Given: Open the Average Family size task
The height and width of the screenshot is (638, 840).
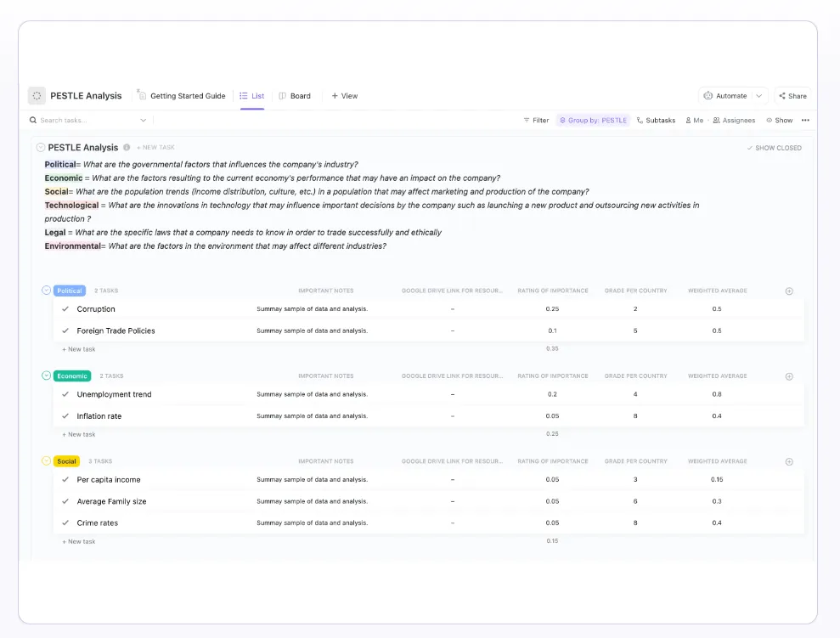Looking at the screenshot, I should (x=111, y=501).
